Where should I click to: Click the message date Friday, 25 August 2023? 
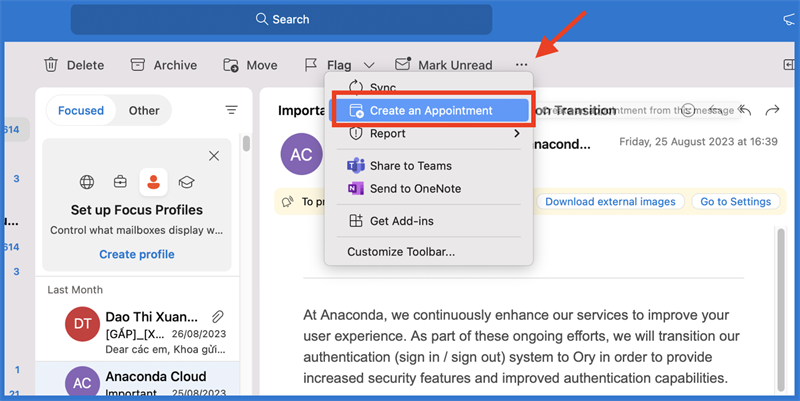(698, 142)
